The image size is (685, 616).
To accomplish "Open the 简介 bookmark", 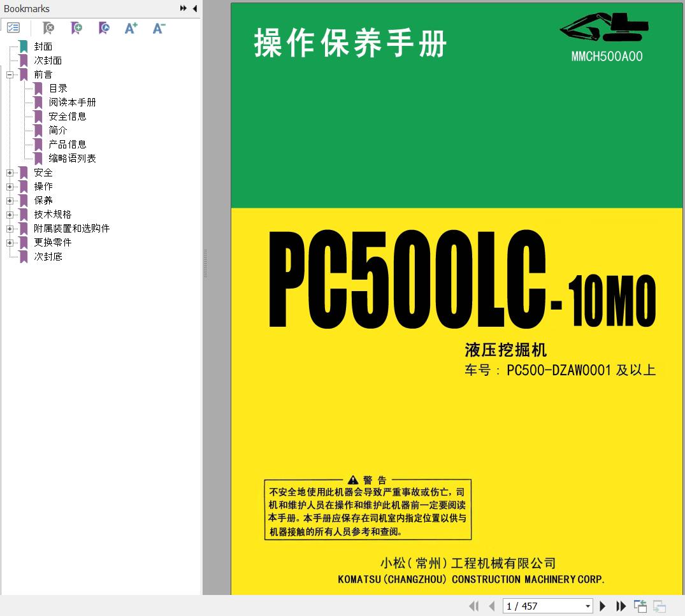I will tap(58, 130).
